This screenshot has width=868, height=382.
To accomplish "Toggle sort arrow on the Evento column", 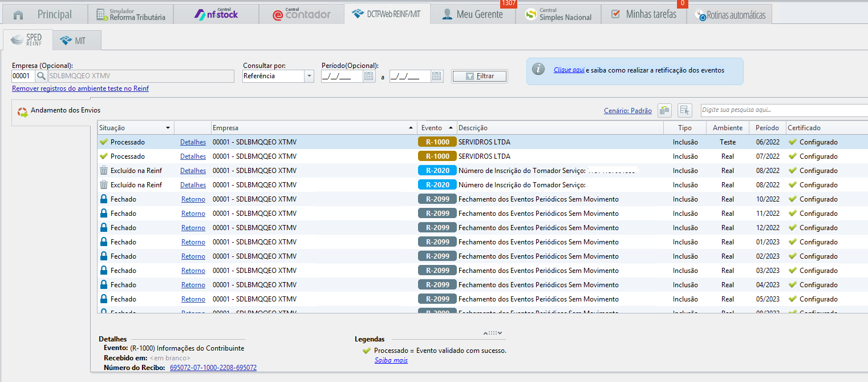I will 451,128.
